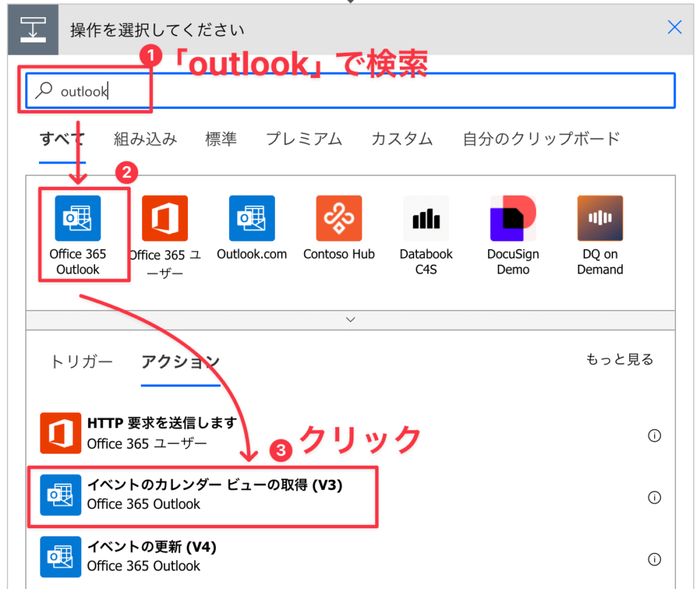
Task: Close the 操作を選択してください panel
Action: coord(674,27)
